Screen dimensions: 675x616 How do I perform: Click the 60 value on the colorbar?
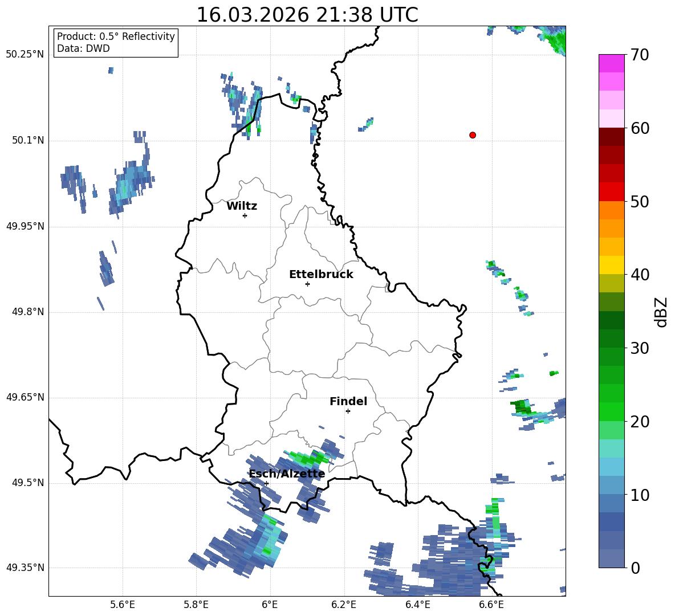pyautogui.click(x=640, y=128)
